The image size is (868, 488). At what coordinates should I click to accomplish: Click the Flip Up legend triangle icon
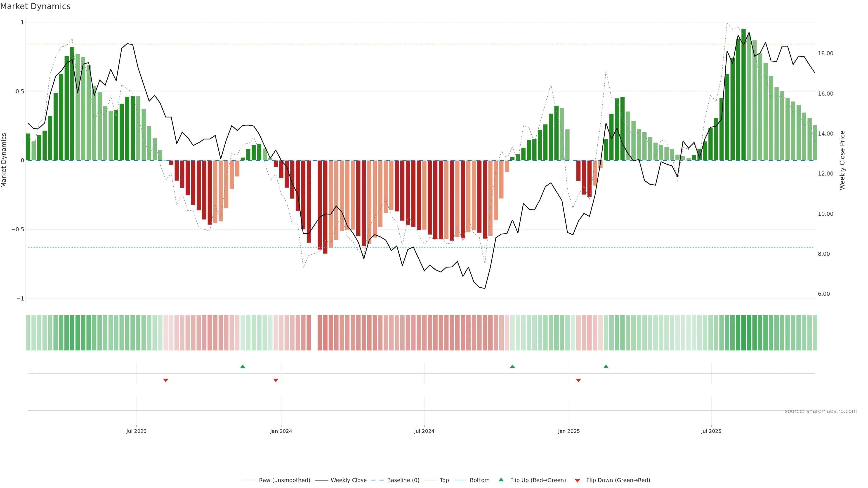501,480
